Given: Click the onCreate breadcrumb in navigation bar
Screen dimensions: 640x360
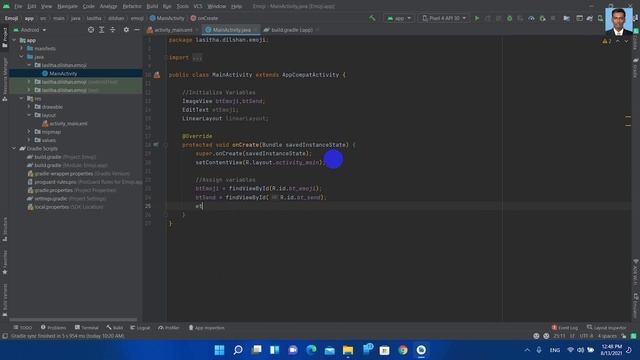Looking at the screenshot, I should click(x=204, y=18).
